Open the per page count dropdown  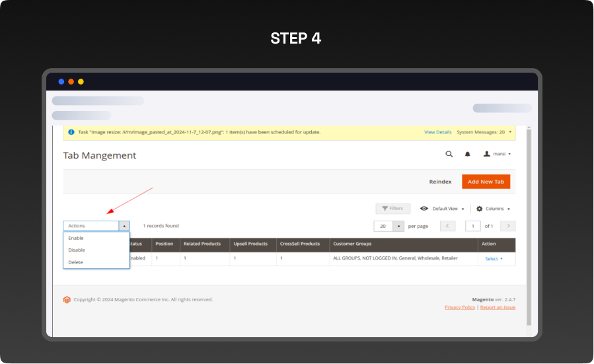pos(398,226)
